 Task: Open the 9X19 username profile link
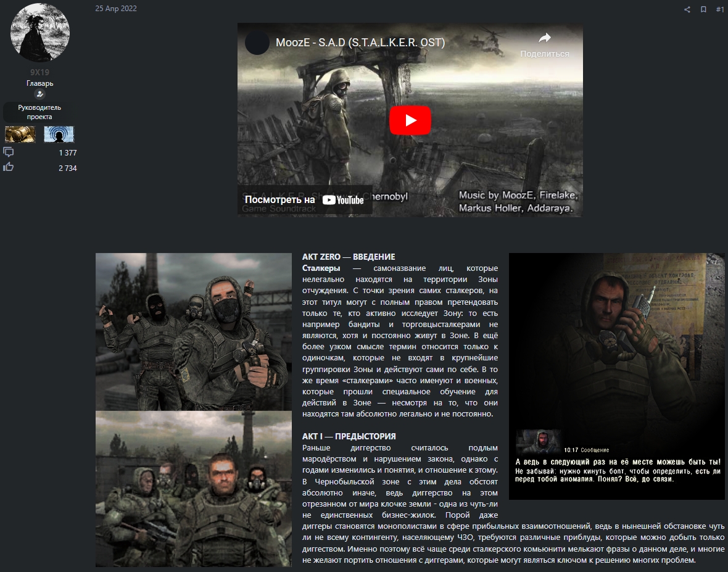coord(39,72)
